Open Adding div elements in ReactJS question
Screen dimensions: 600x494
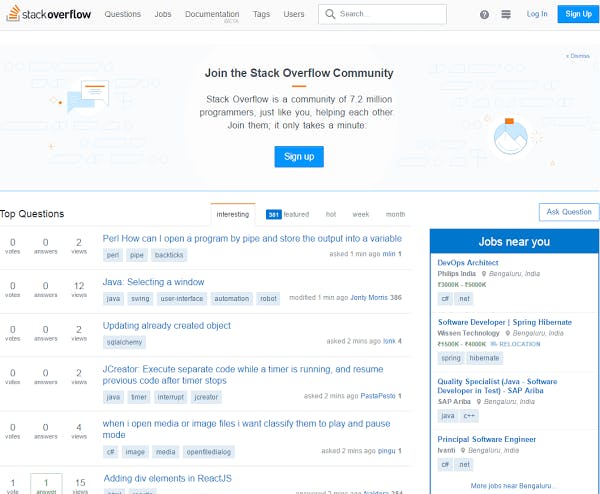pos(168,478)
